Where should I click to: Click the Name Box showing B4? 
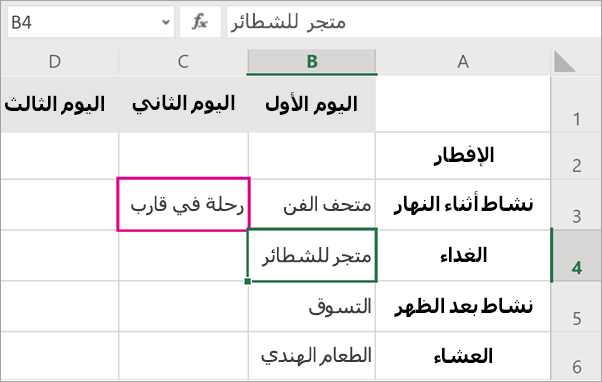click(x=91, y=22)
